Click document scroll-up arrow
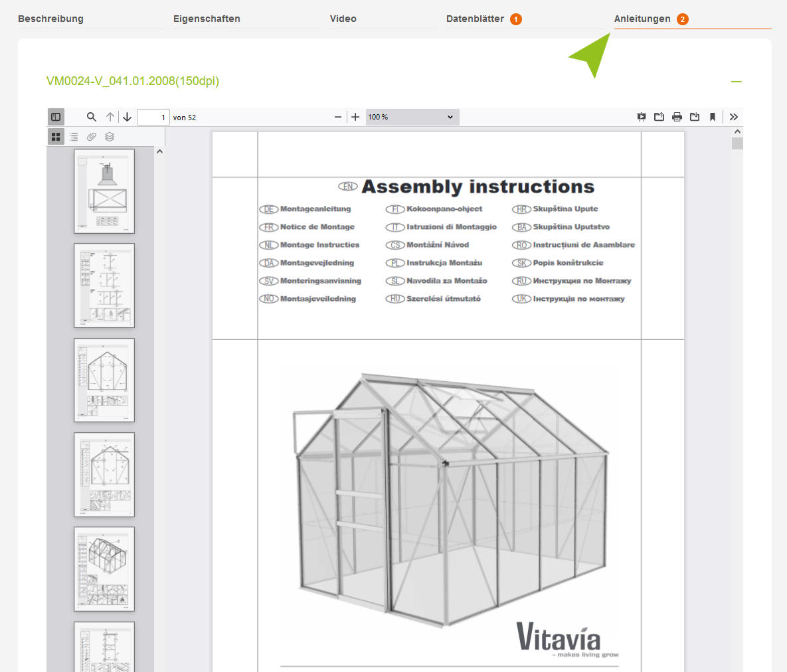 tap(737, 131)
